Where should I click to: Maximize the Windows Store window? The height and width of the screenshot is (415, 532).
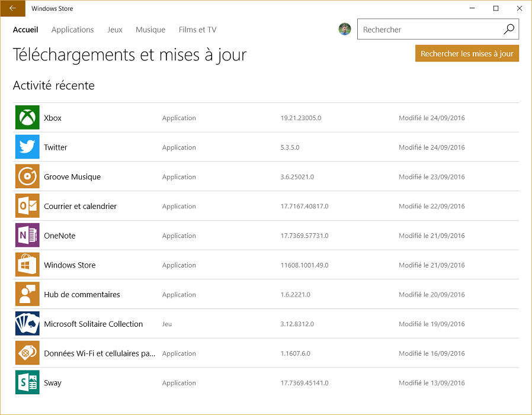(496, 8)
